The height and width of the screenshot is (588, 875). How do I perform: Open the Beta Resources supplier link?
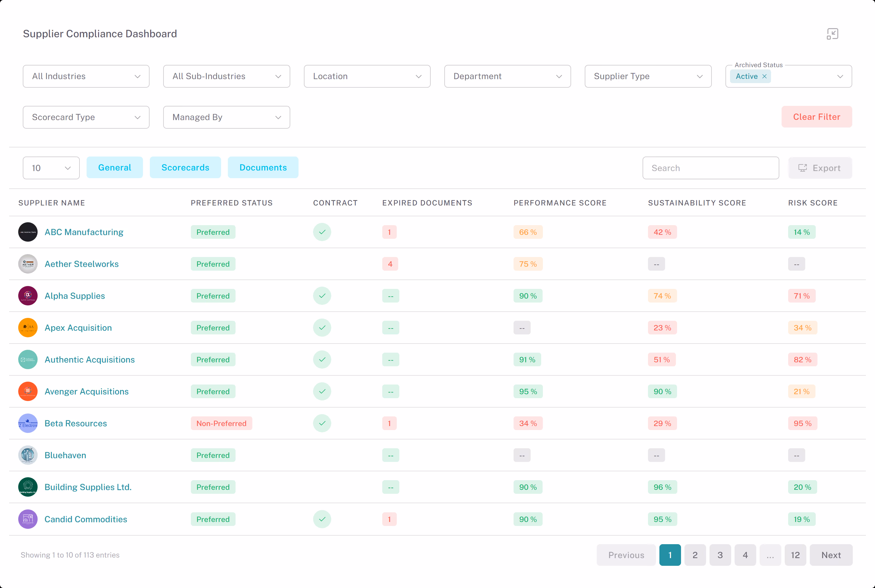(x=76, y=423)
